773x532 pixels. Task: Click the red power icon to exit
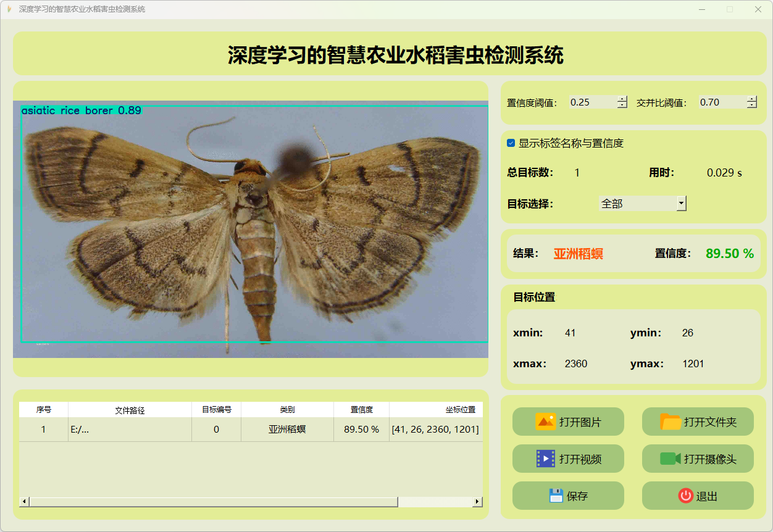pyautogui.click(x=685, y=496)
